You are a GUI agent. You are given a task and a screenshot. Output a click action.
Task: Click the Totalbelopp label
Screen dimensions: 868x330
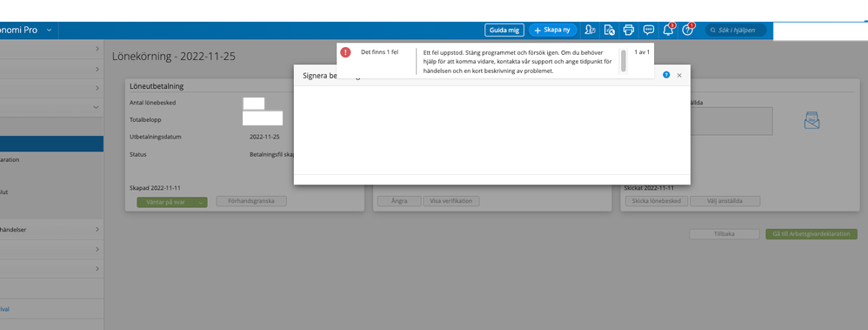(145, 119)
